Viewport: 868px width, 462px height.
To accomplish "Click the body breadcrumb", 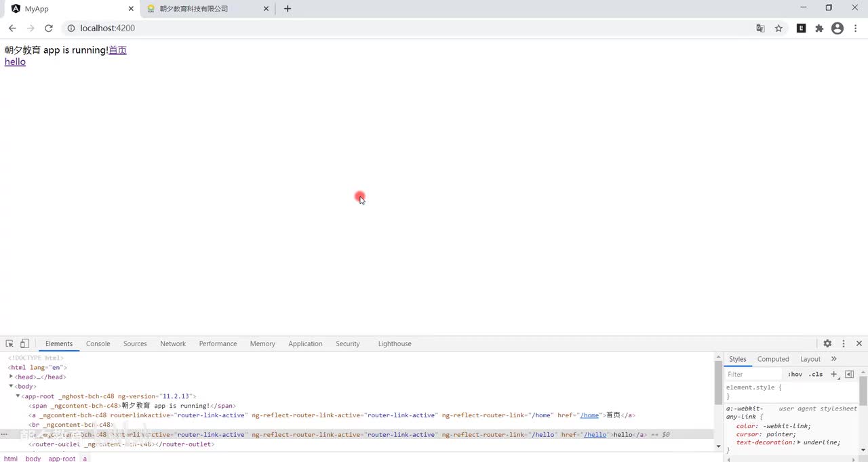I will pyautogui.click(x=33, y=459).
